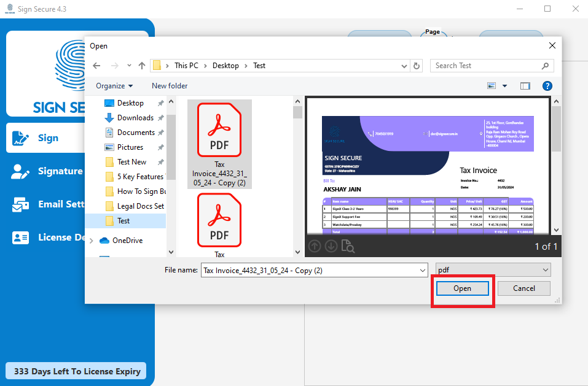Open the pdf file type dropdown
Viewport: 588px width, 386px height.
tap(493, 270)
